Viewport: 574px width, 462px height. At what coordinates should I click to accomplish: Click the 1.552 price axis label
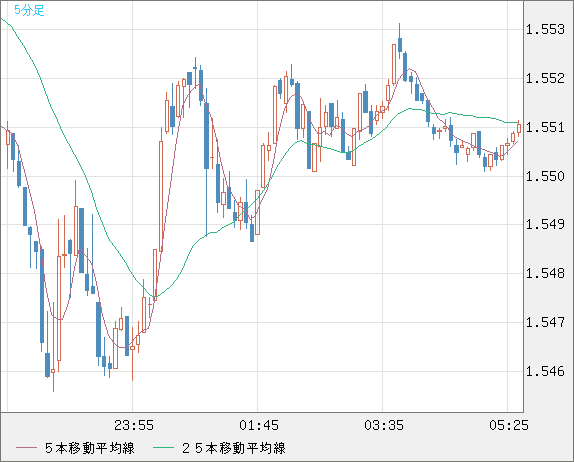[545, 78]
